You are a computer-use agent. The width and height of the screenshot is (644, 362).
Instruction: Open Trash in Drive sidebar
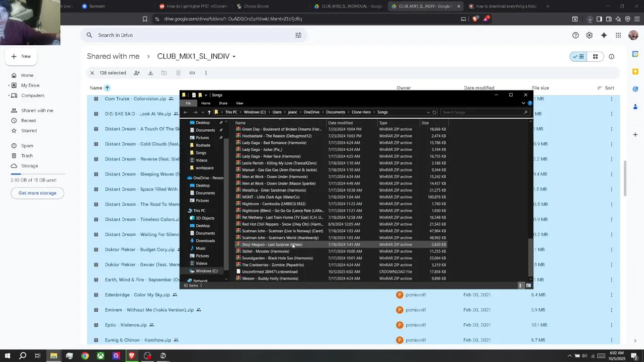[27, 156]
